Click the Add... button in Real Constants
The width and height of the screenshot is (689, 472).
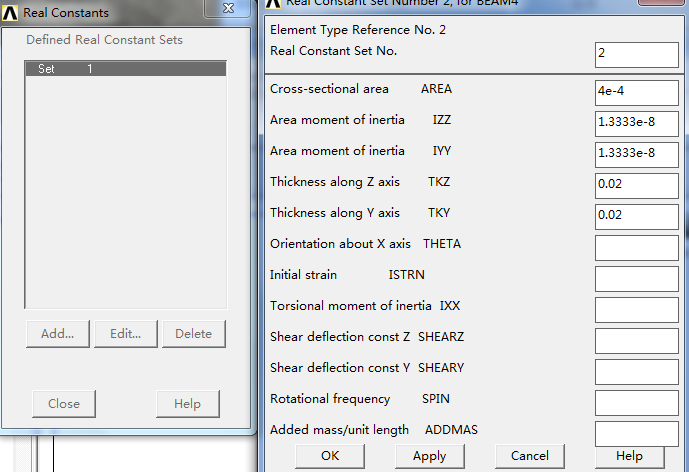(58, 334)
